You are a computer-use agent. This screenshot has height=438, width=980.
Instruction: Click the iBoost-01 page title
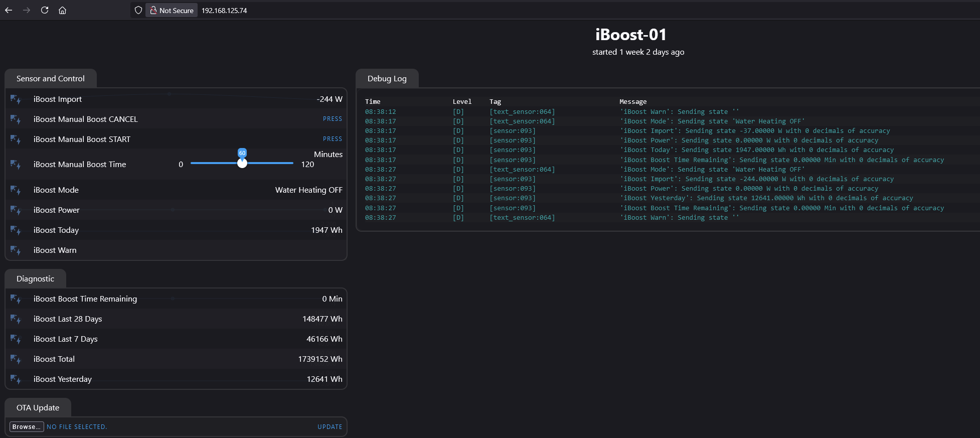point(631,35)
